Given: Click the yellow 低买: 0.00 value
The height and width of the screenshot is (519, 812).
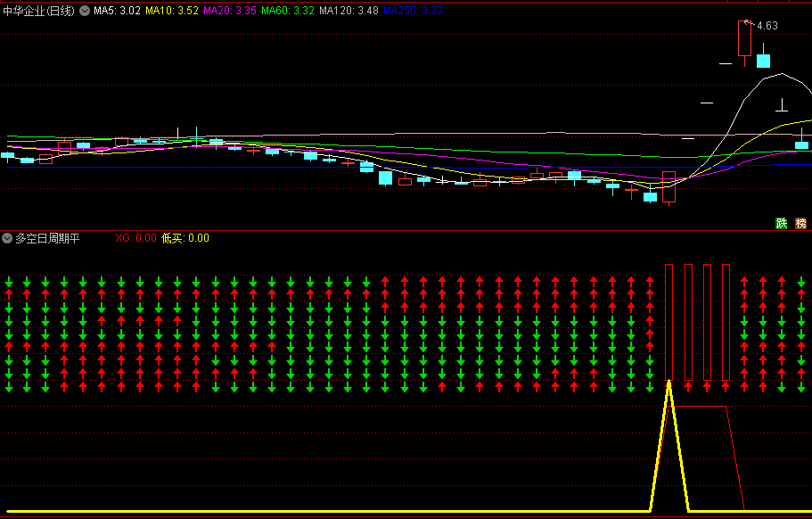Looking at the screenshot, I should (x=185, y=238).
